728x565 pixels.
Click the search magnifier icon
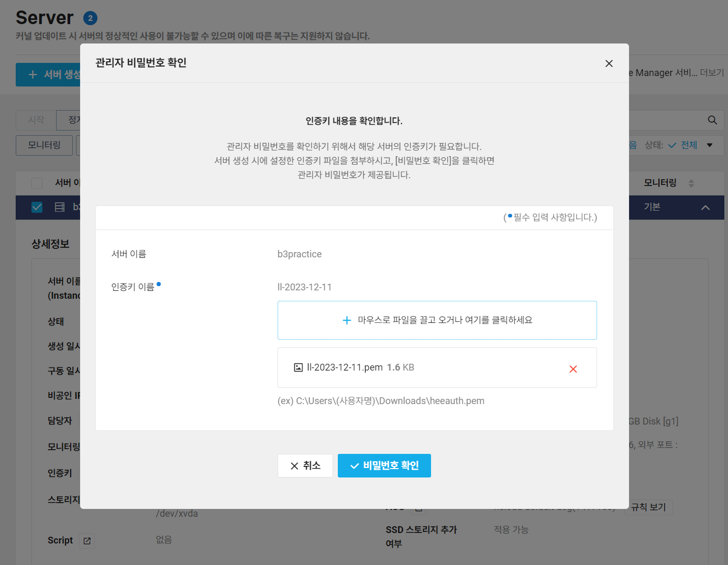(712, 120)
